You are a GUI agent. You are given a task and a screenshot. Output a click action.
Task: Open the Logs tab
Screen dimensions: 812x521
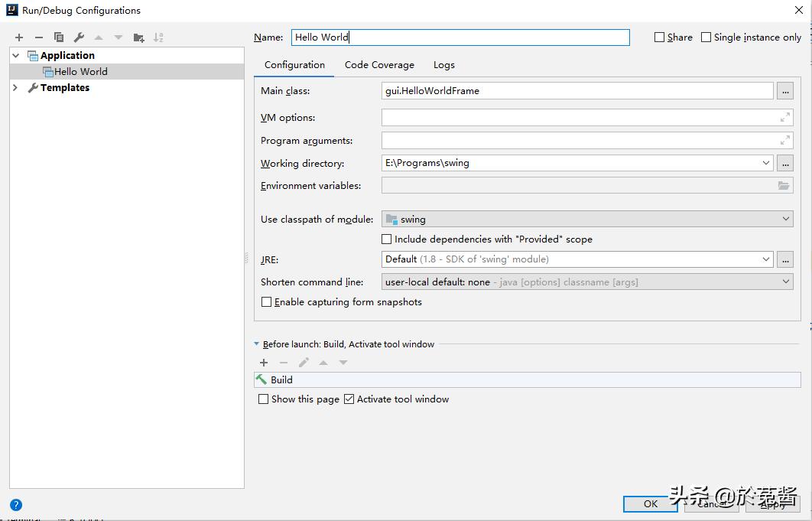pyautogui.click(x=443, y=65)
